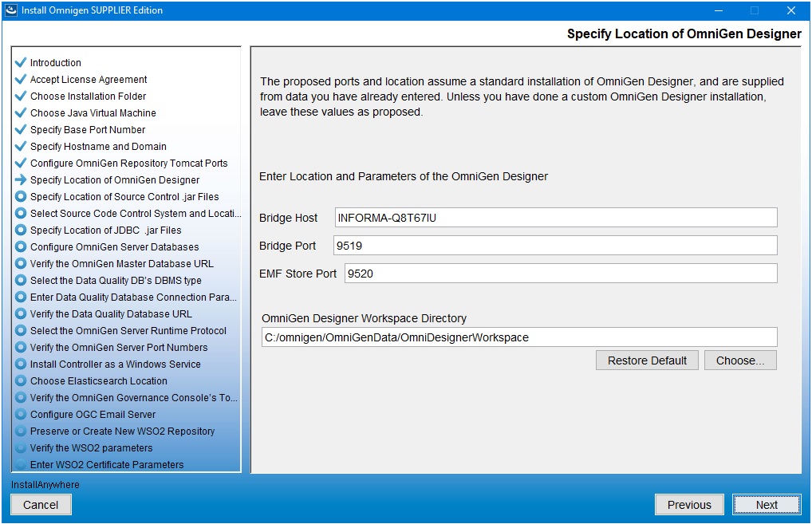Viewport: 812px width, 524px height.
Task: Go back with the Previous button
Action: pyautogui.click(x=689, y=505)
